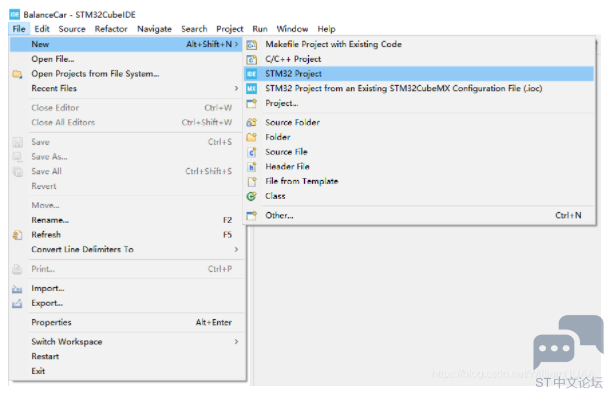Open the Recent Files entry
Screen dimensions: 612x398
[x=126, y=89]
